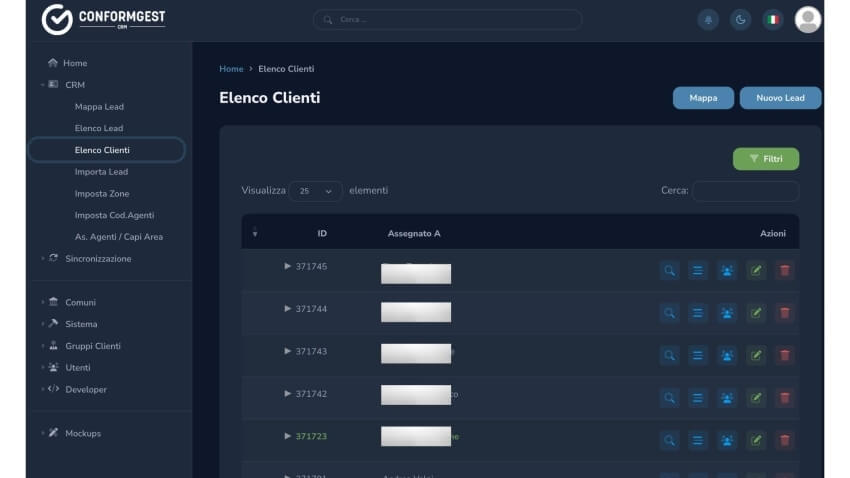Viewport: 850px width, 478px height.
Task: Open list icon for client 371743
Action: (698, 356)
